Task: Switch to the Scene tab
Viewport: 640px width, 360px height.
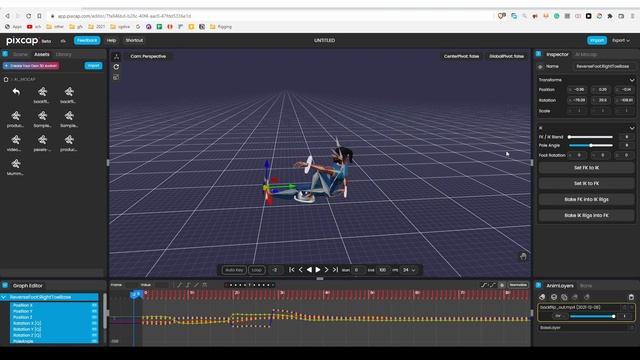Action: tap(20, 54)
